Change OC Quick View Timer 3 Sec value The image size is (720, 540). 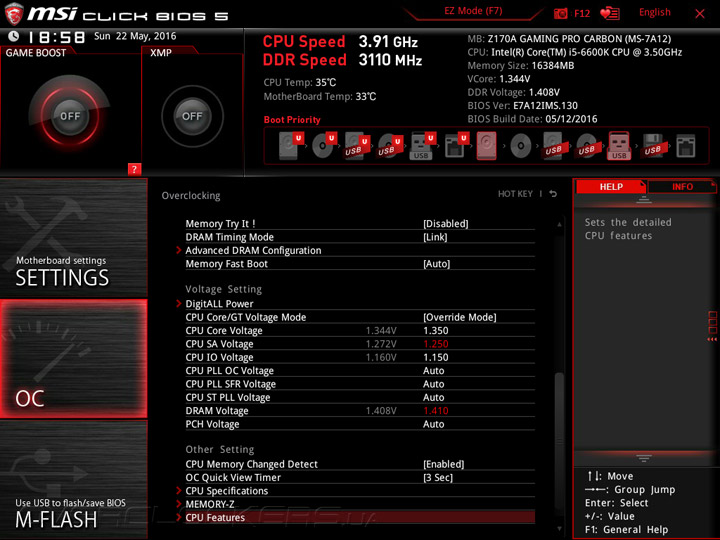pos(438,477)
